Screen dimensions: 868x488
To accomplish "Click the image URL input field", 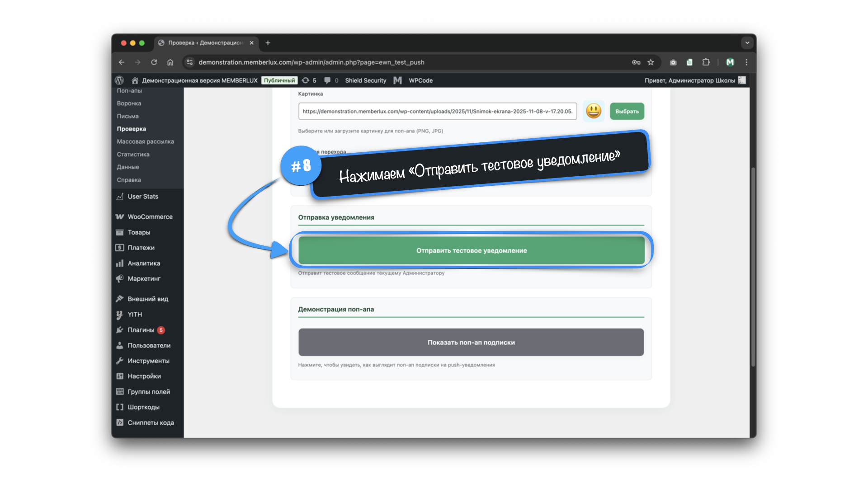I will (437, 111).
